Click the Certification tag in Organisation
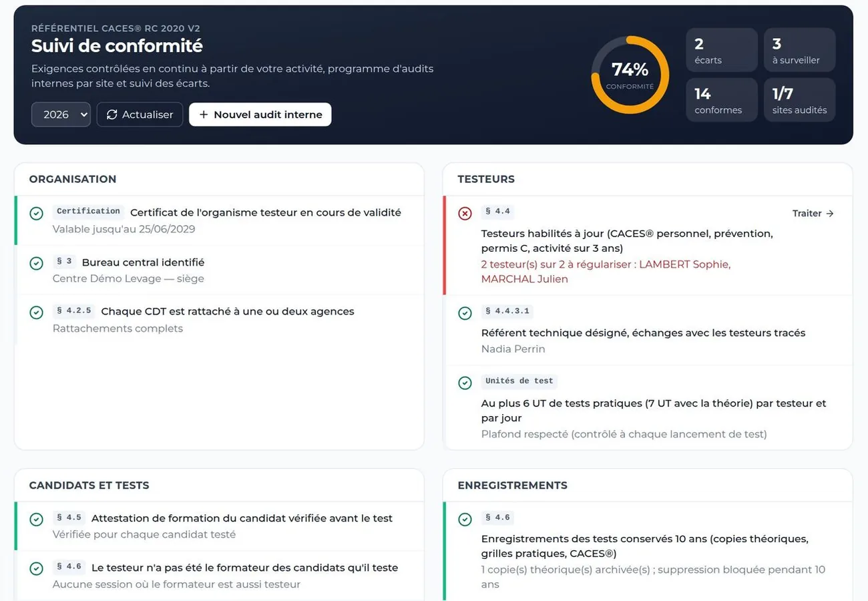Viewport: 868px width, 601px height. 88,212
